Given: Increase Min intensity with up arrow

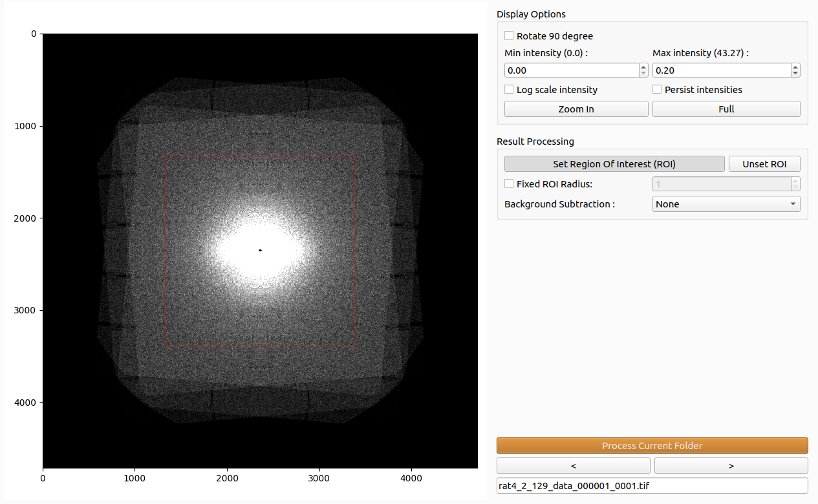Looking at the screenshot, I should coord(643,67).
